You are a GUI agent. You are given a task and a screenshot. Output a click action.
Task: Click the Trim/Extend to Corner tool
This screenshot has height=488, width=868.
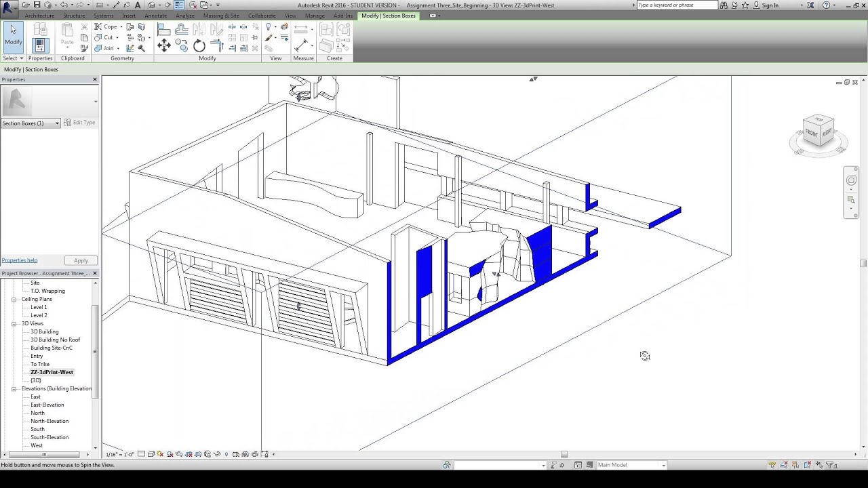click(x=217, y=45)
